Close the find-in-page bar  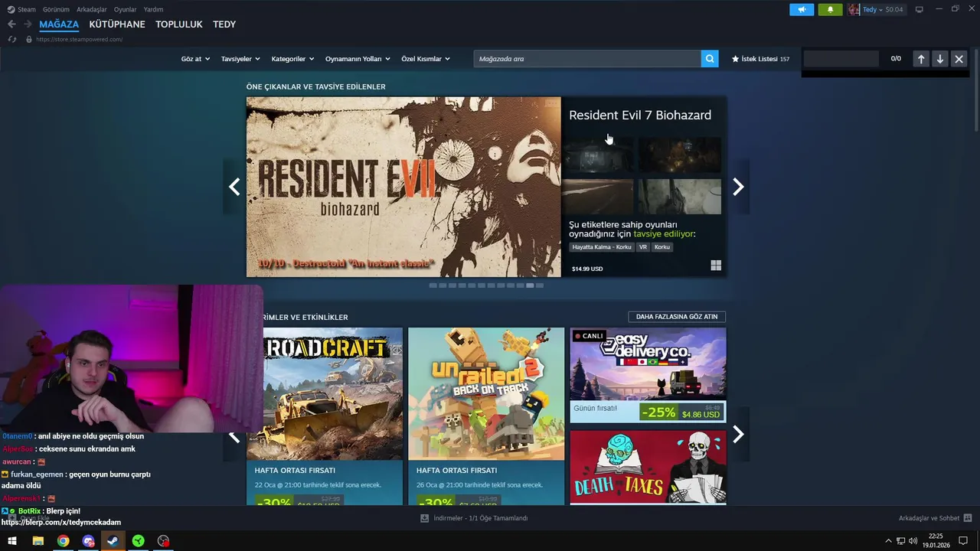(959, 58)
